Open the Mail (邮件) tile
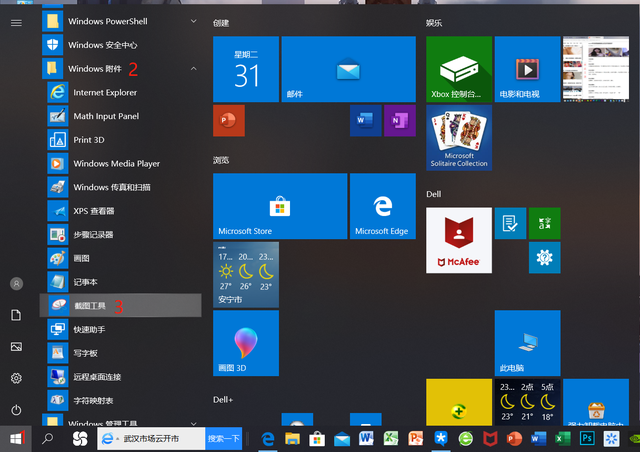This screenshot has width=640, height=452. click(349, 69)
